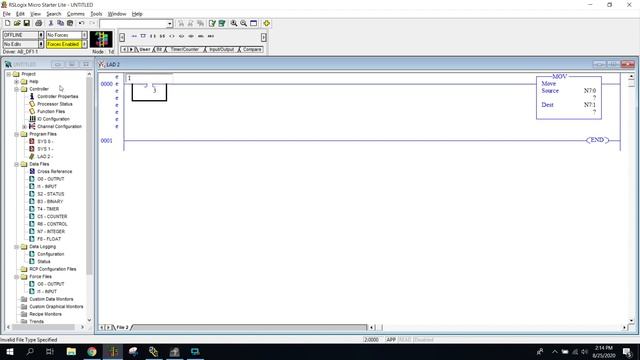The width and height of the screenshot is (640, 360).
Task: Open Cross Reference in Data Files
Action: [x=54, y=171]
